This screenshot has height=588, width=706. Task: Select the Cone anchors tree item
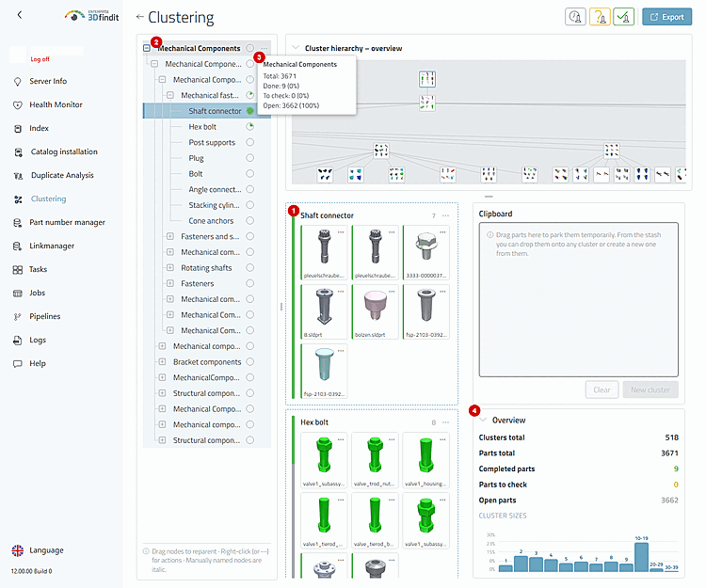coord(211,221)
